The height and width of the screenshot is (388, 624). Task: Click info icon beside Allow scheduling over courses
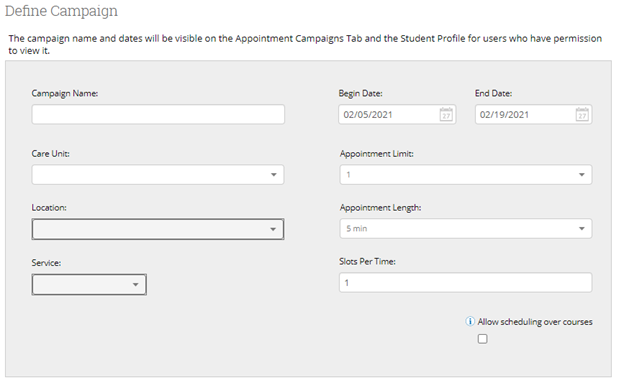coord(470,322)
